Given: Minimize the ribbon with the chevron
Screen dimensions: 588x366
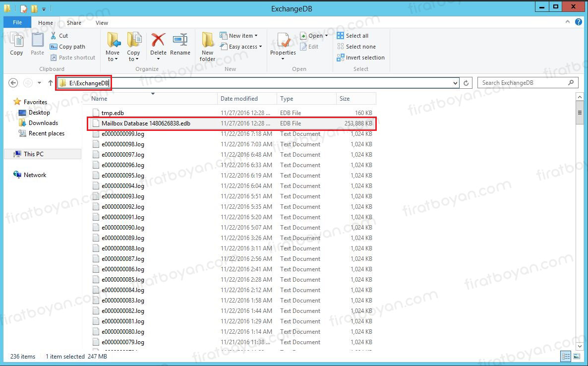Looking at the screenshot, I should [x=567, y=22].
